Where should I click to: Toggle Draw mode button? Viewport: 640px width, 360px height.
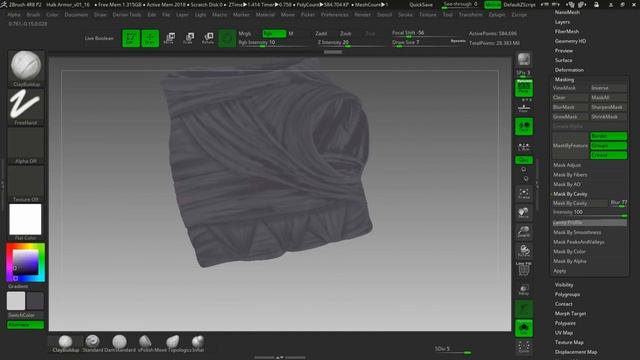coord(150,38)
